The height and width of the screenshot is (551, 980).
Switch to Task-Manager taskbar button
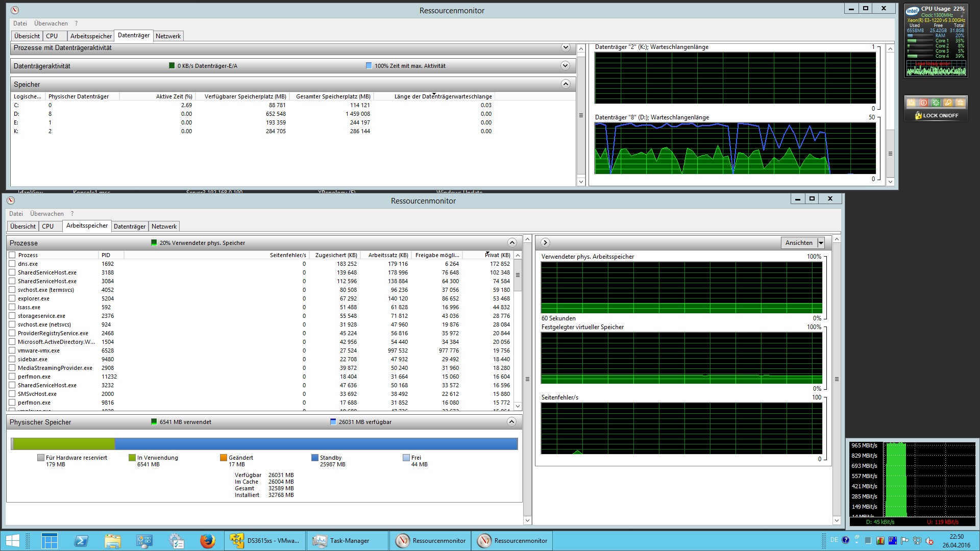tap(341, 541)
